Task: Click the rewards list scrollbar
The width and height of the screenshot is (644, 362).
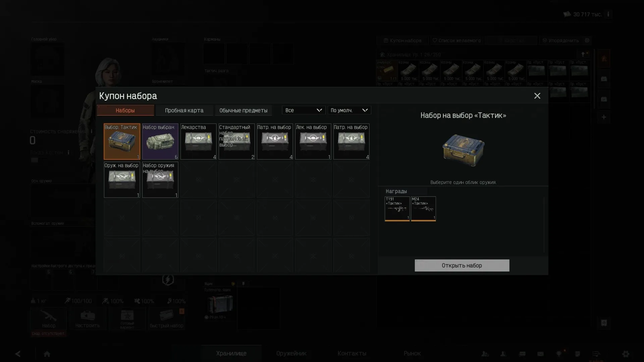Action: [544, 225]
